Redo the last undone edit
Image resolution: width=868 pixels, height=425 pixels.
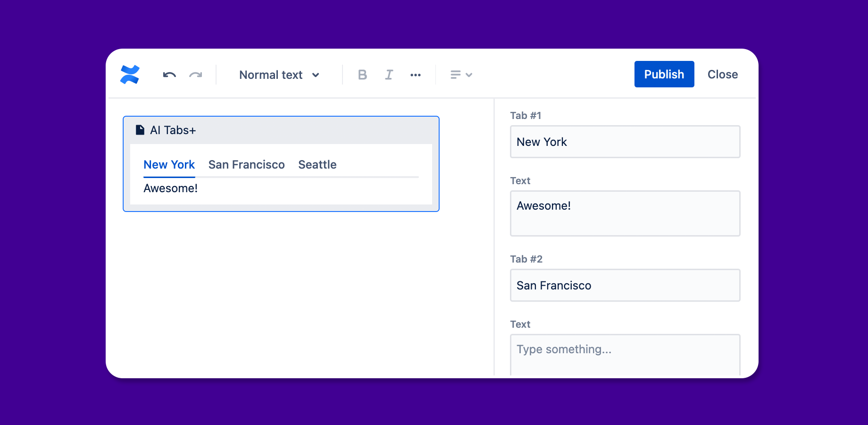196,75
